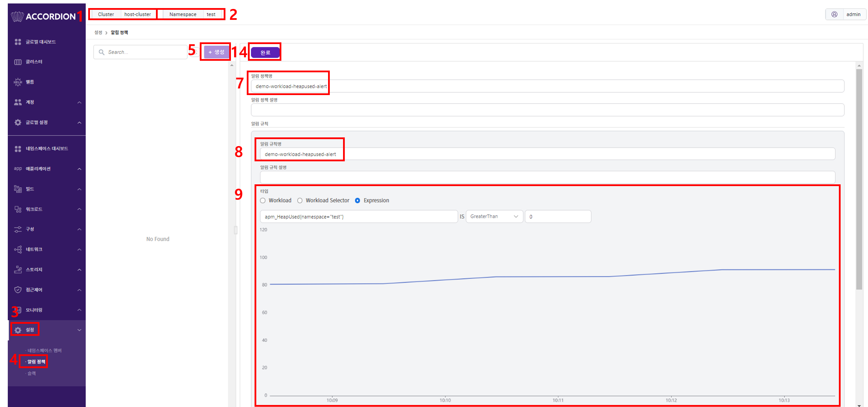Viewport: 868px width, 407px height.
Task: Click the admin user profile icon
Action: (834, 14)
